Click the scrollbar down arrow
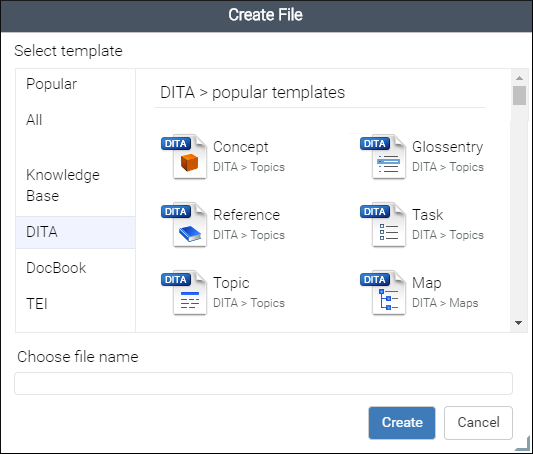 [519, 323]
